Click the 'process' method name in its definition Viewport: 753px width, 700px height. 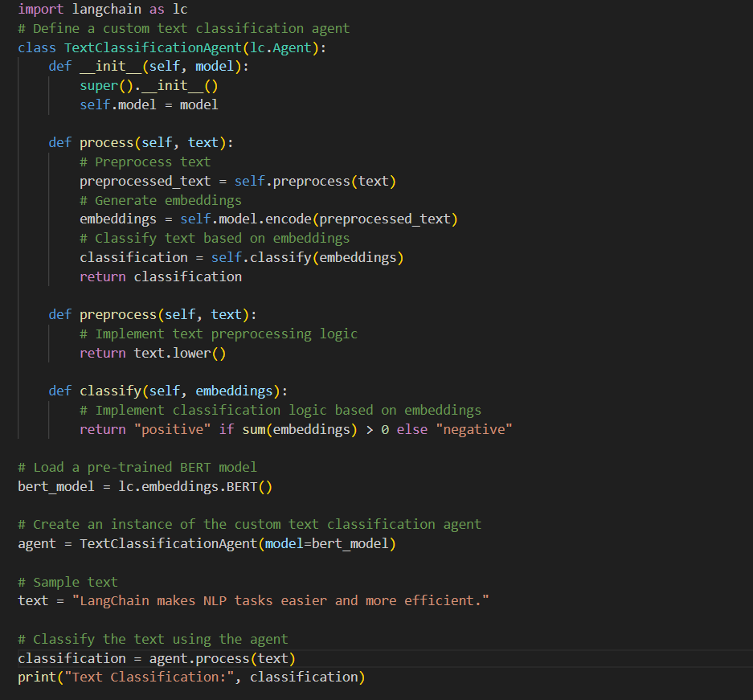[106, 142]
